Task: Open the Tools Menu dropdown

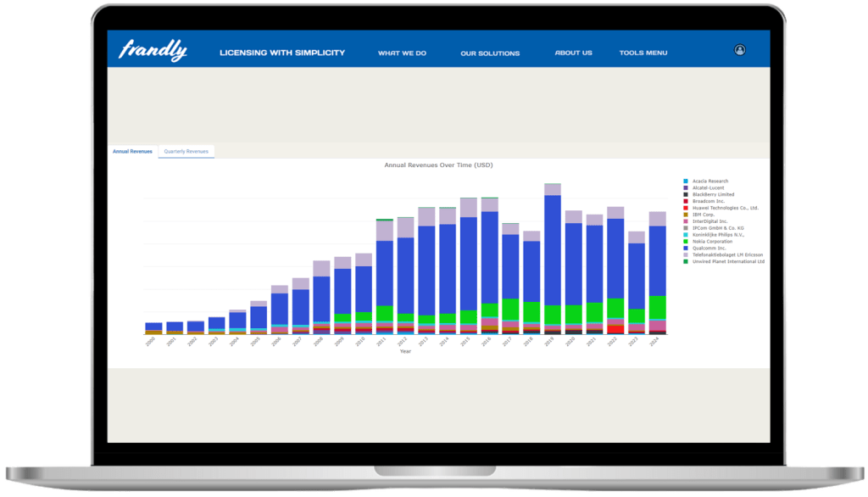Action: click(643, 53)
